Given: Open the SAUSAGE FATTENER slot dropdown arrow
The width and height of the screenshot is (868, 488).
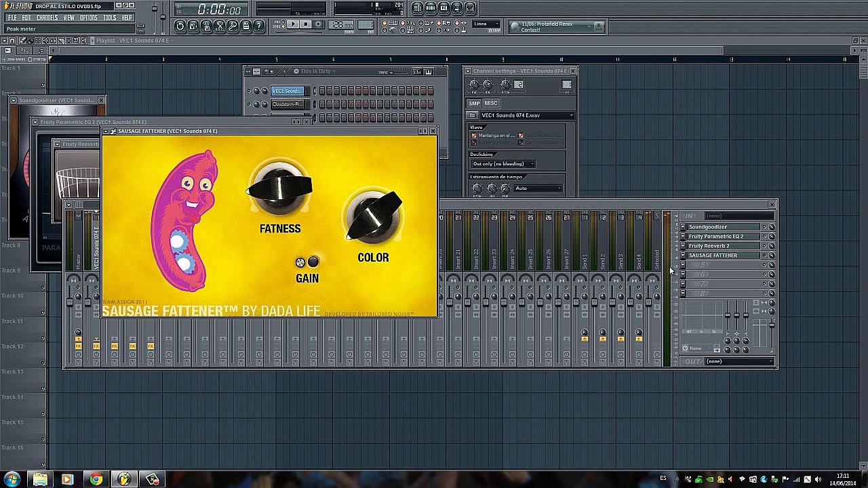Looking at the screenshot, I should coord(683,256).
